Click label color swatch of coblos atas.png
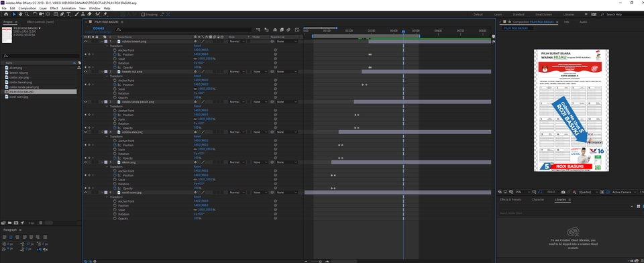 click(x=106, y=132)
